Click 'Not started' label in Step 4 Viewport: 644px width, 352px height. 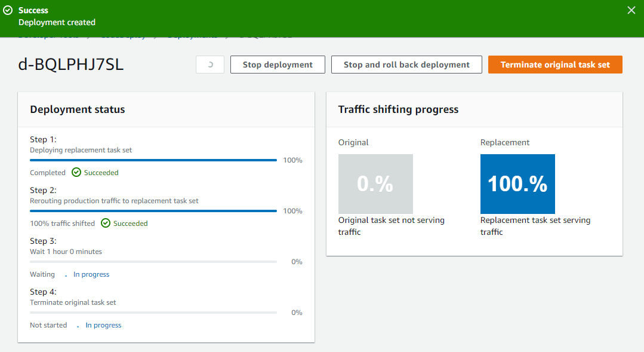[x=48, y=325]
